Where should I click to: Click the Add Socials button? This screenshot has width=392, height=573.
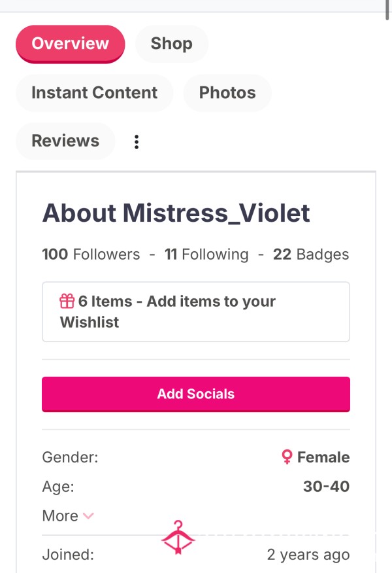[196, 394]
